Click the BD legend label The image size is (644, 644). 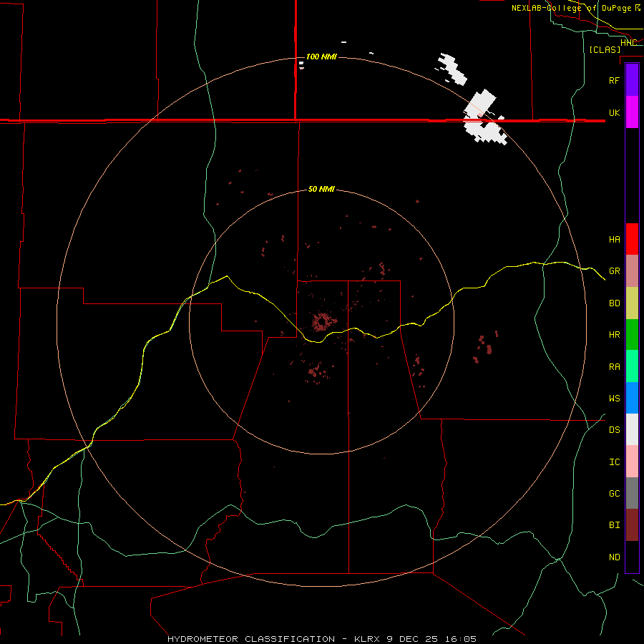click(614, 303)
